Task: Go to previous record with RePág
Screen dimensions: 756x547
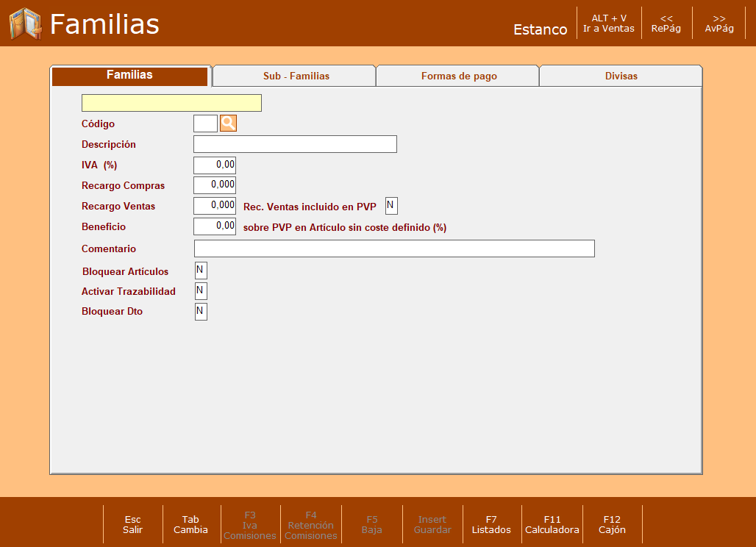Action: tap(666, 24)
